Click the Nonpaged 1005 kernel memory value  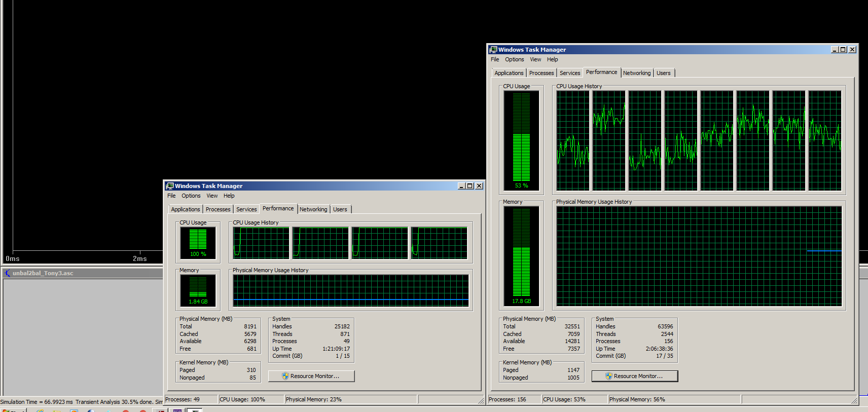(x=573, y=378)
